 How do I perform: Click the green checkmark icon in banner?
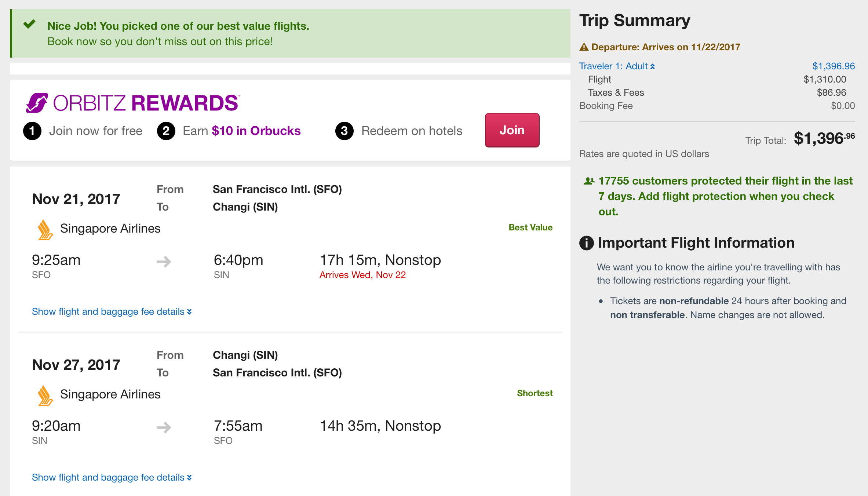click(29, 24)
